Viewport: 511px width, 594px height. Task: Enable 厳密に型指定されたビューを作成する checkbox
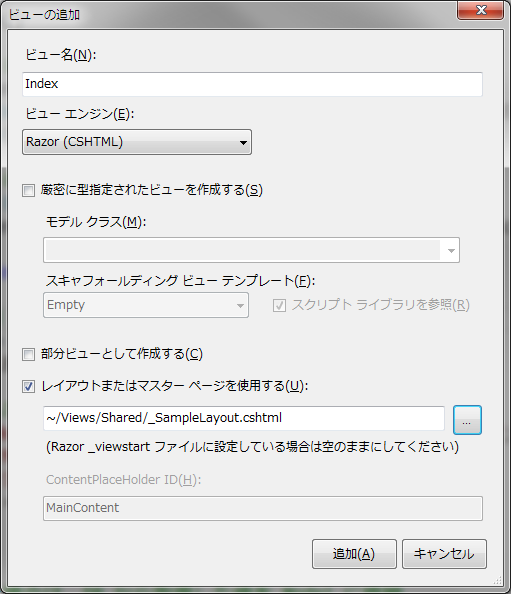click(x=28, y=190)
